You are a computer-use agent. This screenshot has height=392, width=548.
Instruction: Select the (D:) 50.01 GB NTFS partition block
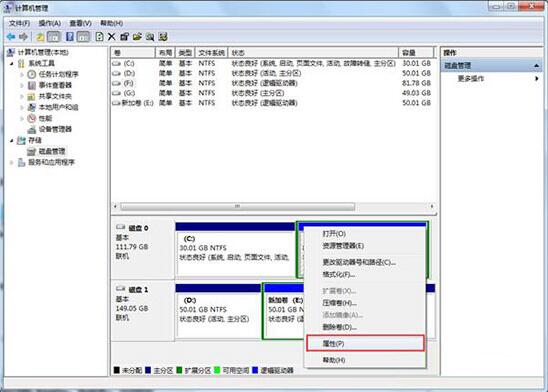[x=218, y=311]
